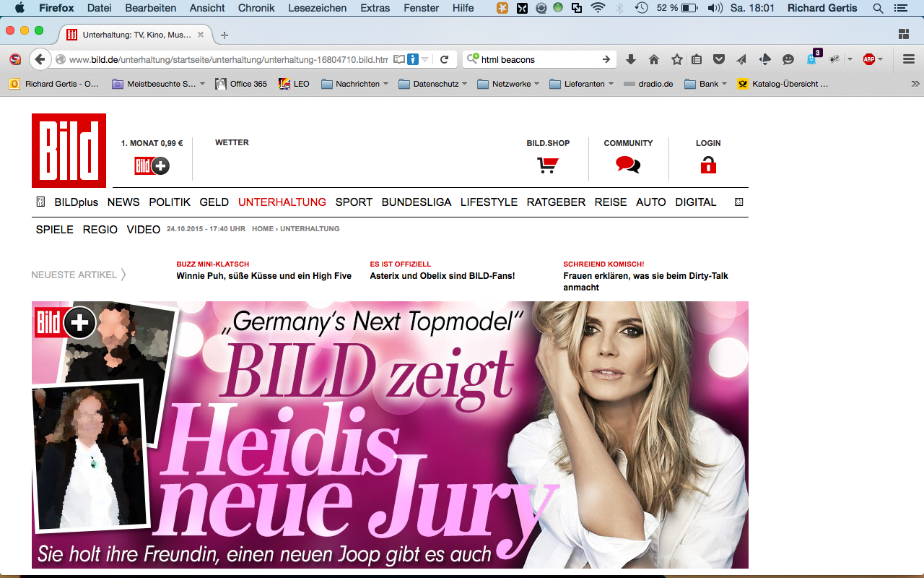Go back with the browser back arrow
Screen dimensions: 924x578
40,59
